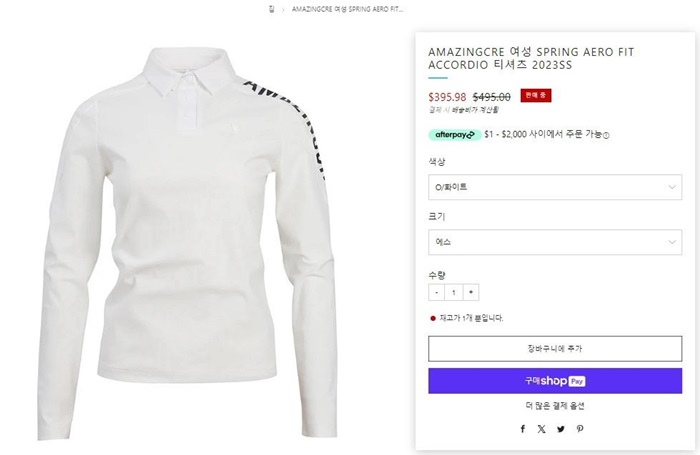Screen dimensions: 700x455
Task: Increase quantity with plus button
Action: pos(471,293)
